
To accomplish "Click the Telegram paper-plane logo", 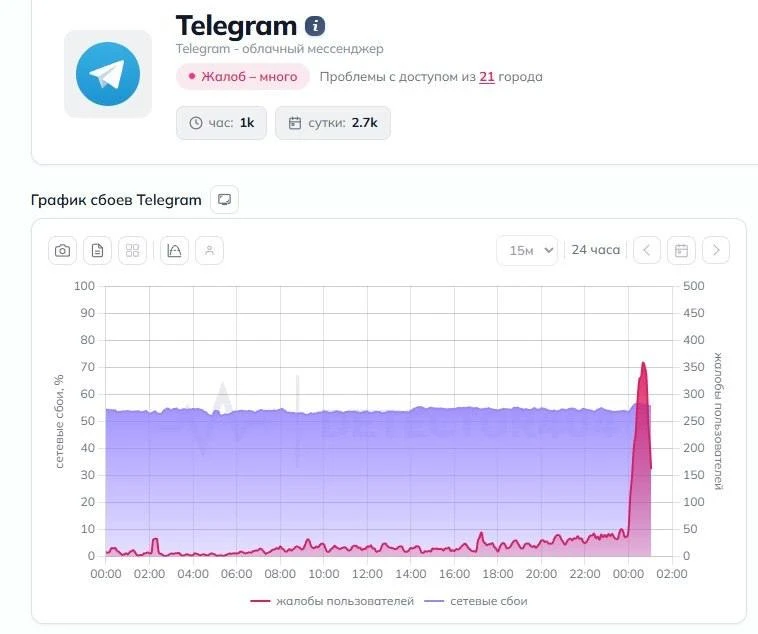I will (108, 74).
